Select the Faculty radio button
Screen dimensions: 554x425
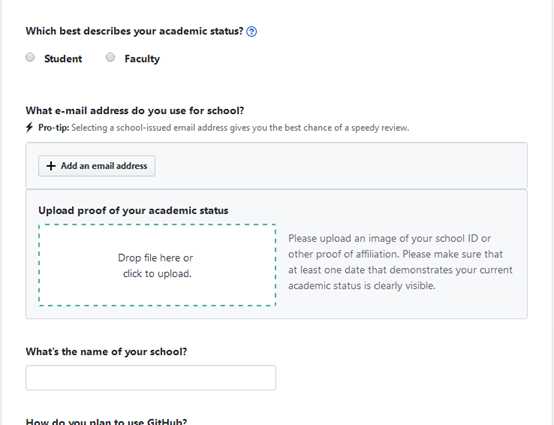coord(110,57)
